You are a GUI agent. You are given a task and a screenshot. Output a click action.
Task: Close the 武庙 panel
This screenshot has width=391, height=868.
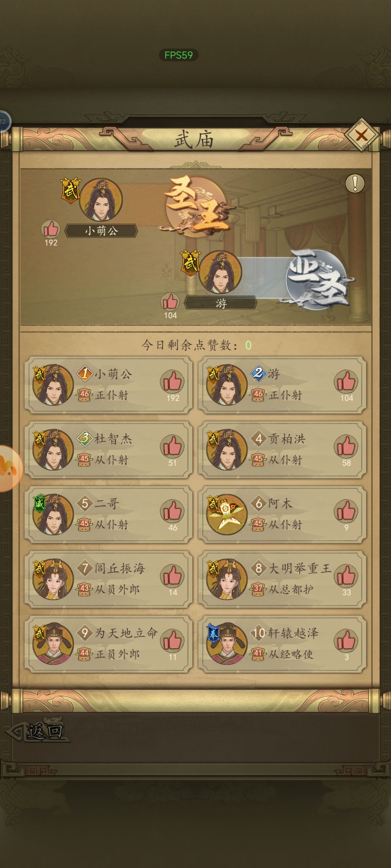[361, 135]
